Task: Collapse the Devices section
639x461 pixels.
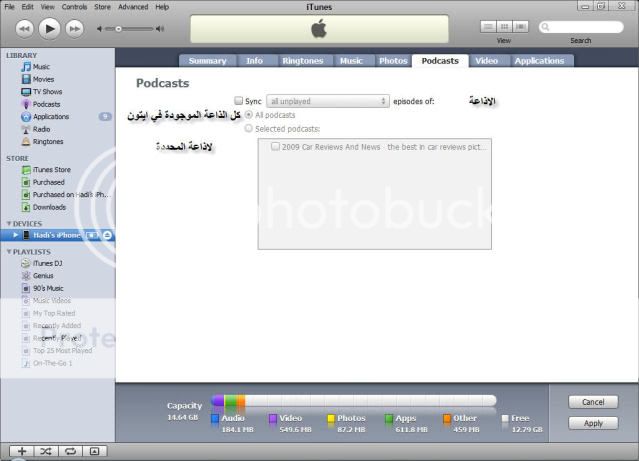Action: point(9,224)
